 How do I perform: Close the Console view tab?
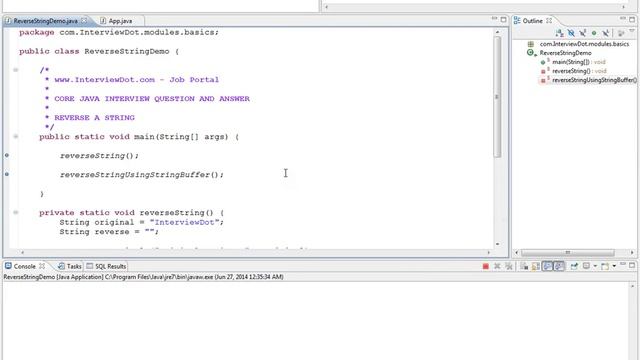(x=42, y=266)
